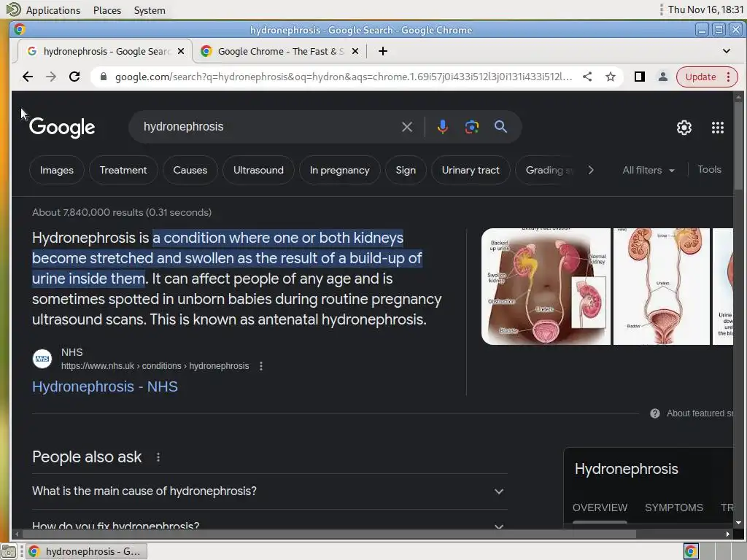
Task: Open the Hydronephrosis - NHS link
Action: point(105,386)
